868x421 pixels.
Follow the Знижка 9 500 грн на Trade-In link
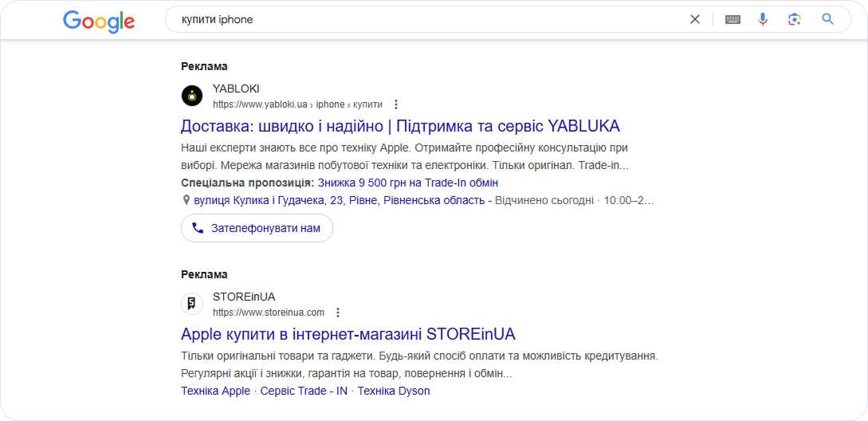[408, 183]
